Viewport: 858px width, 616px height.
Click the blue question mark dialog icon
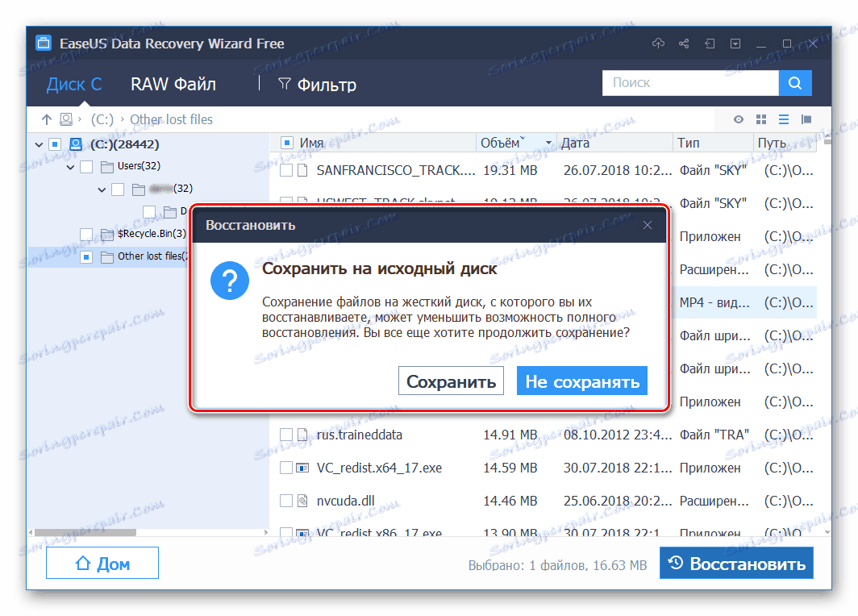[x=230, y=280]
